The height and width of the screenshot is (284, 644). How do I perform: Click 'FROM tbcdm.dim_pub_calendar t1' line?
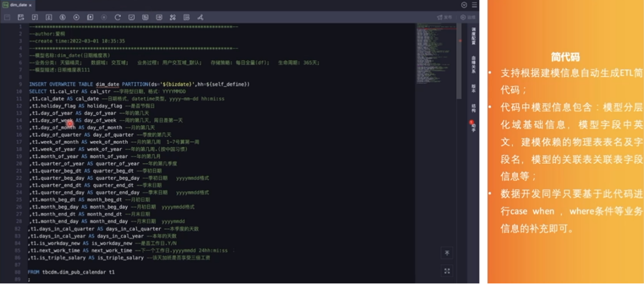tap(71, 272)
